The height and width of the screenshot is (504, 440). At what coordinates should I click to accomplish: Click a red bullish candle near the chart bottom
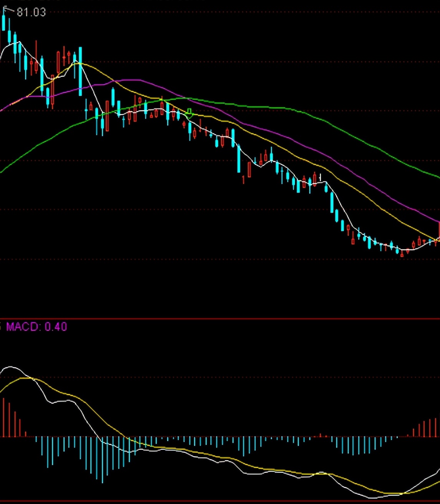[418, 242]
